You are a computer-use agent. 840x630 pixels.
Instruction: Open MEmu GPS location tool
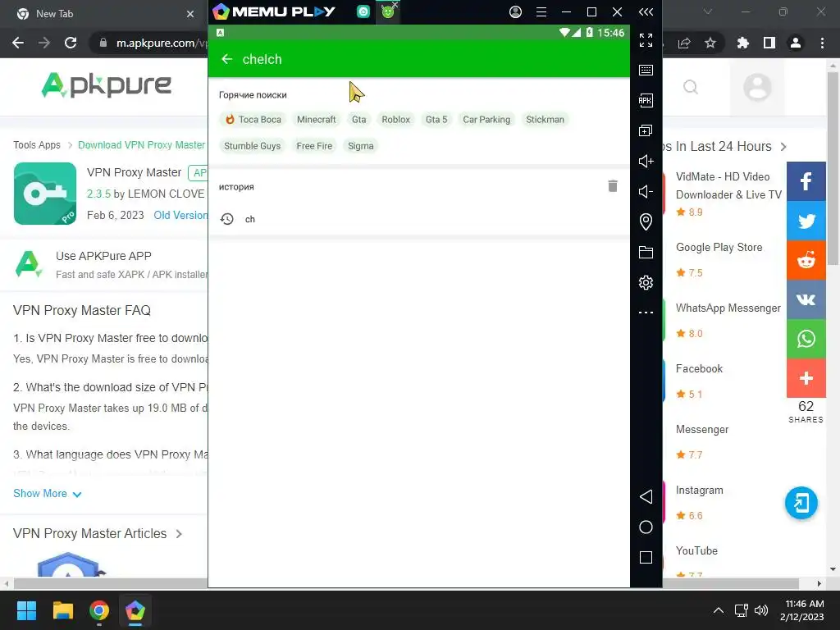click(646, 221)
